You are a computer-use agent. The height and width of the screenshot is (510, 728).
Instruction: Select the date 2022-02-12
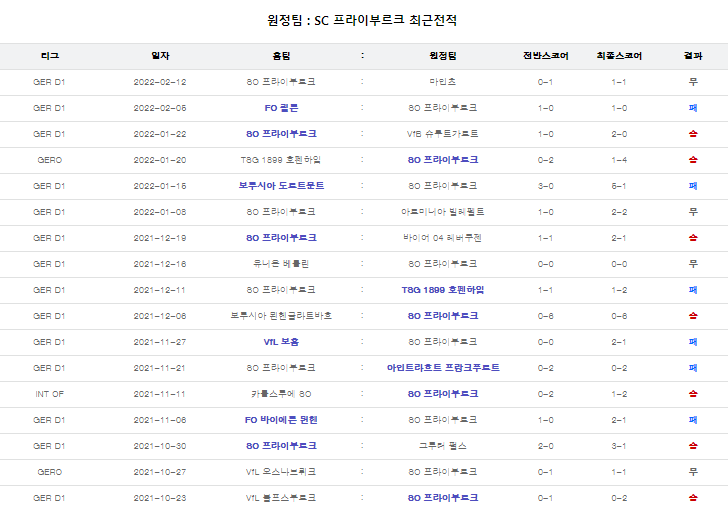160,82
